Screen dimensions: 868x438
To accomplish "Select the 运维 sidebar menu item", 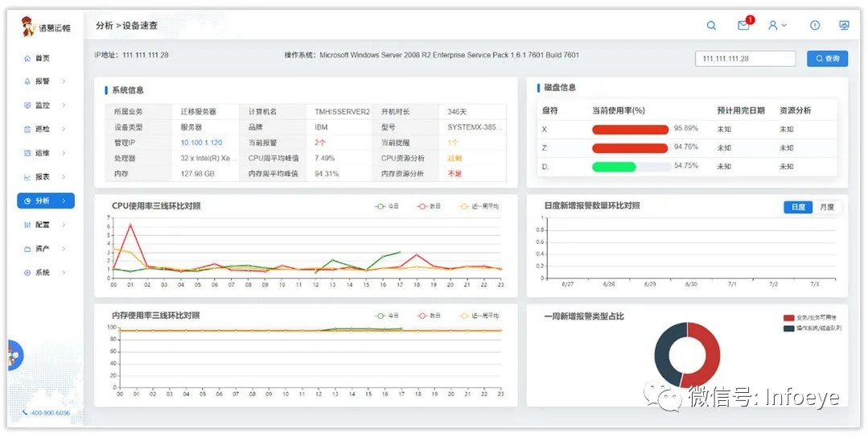I will point(43,153).
